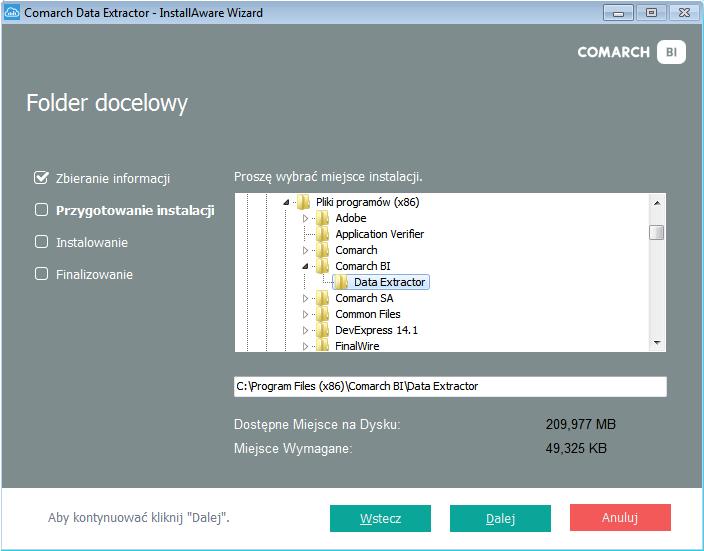
Task: Click into the installation path input field
Action: point(450,387)
